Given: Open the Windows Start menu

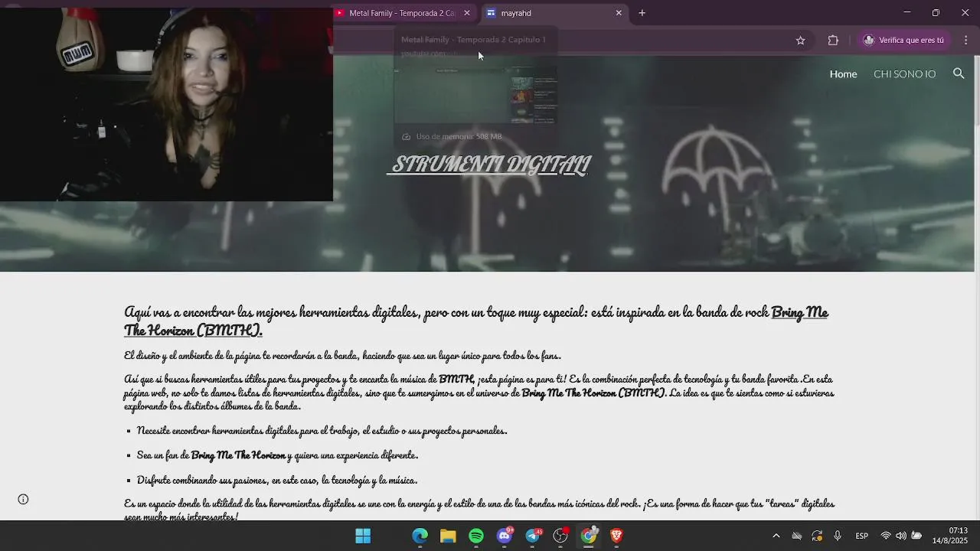Looking at the screenshot, I should (x=363, y=536).
